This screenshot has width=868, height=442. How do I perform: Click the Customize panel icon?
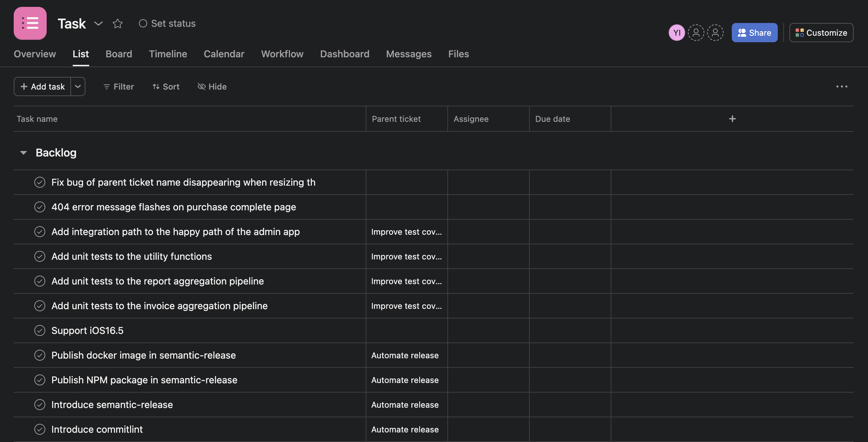800,33
